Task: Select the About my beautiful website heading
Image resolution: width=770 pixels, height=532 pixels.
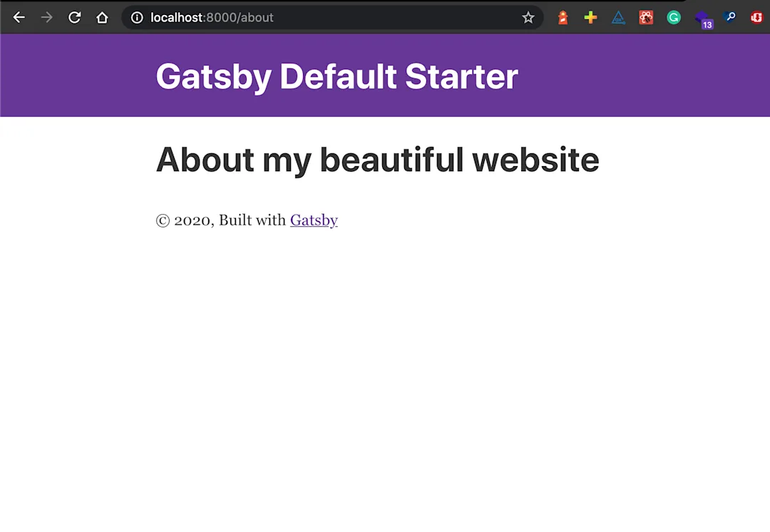Action: click(x=377, y=160)
